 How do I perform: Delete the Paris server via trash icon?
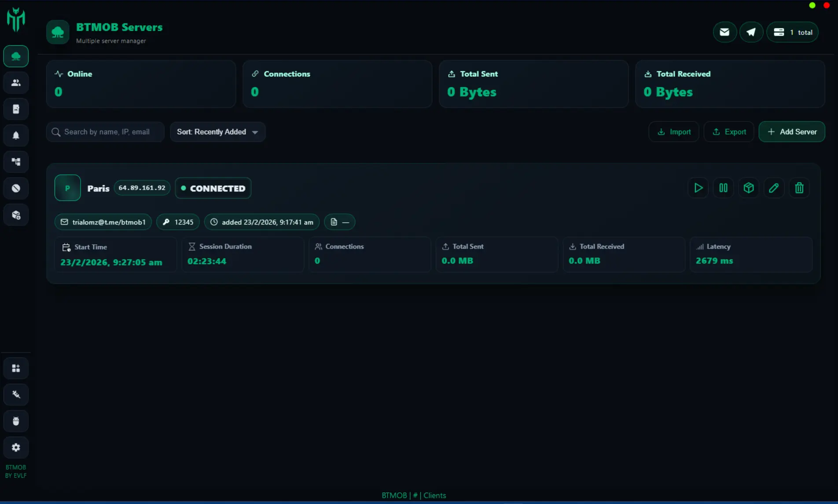pyautogui.click(x=799, y=188)
